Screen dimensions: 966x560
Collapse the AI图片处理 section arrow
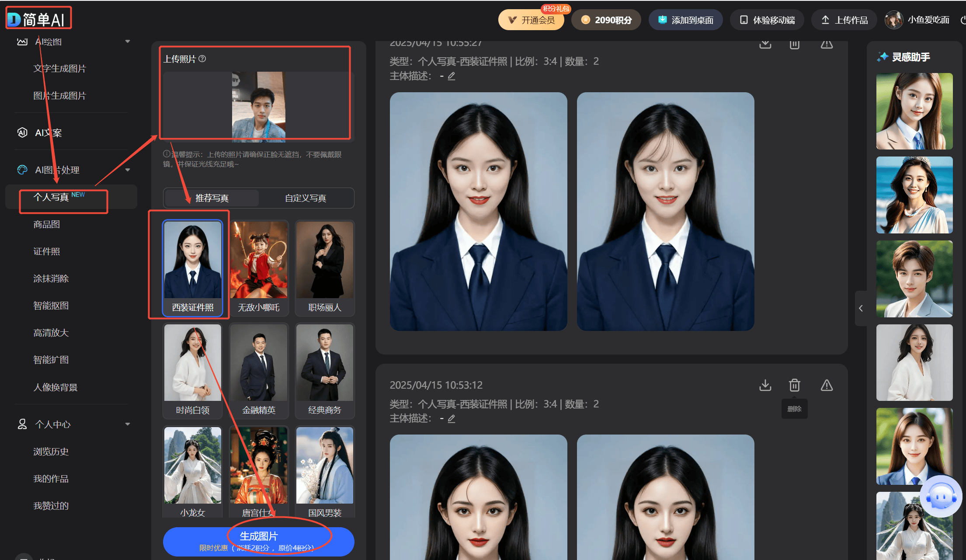(x=128, y=170)
